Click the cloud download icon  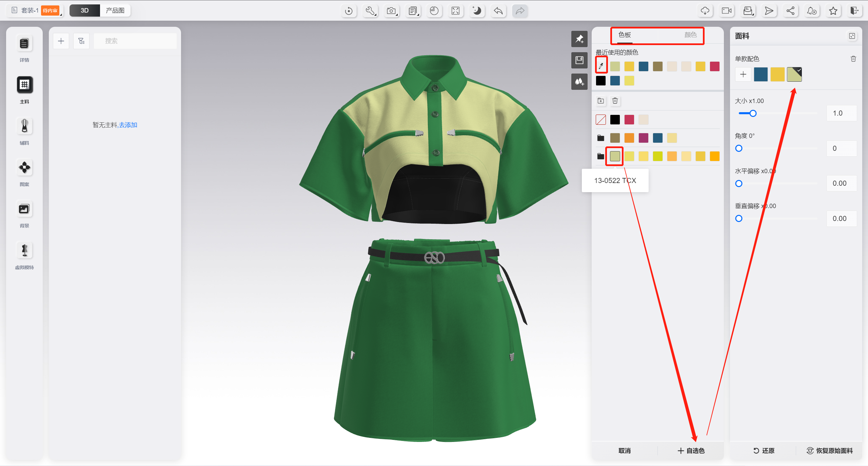click(x=705, y=11)
